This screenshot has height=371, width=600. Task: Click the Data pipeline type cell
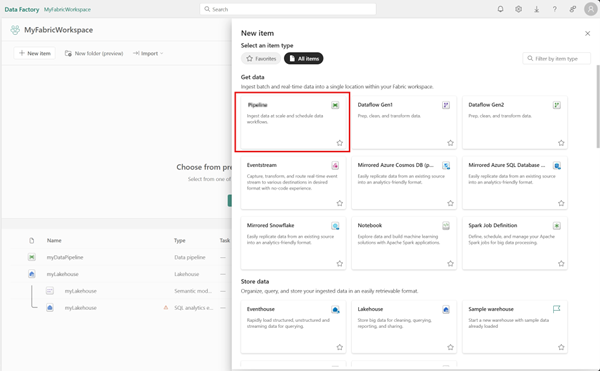coord(190,257)
